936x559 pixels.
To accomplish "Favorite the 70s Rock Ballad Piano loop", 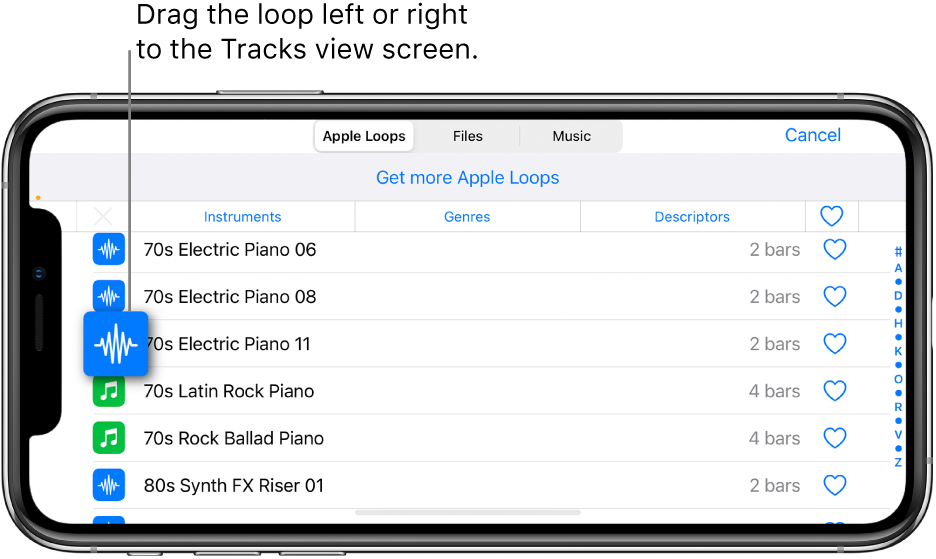I will coord(835,438).
